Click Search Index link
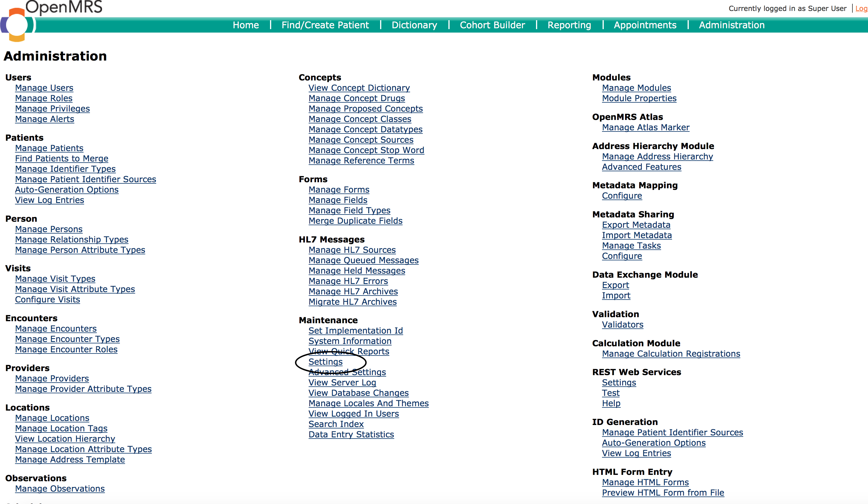Screen dimensions: 868x504 click(x=336, y=424)
